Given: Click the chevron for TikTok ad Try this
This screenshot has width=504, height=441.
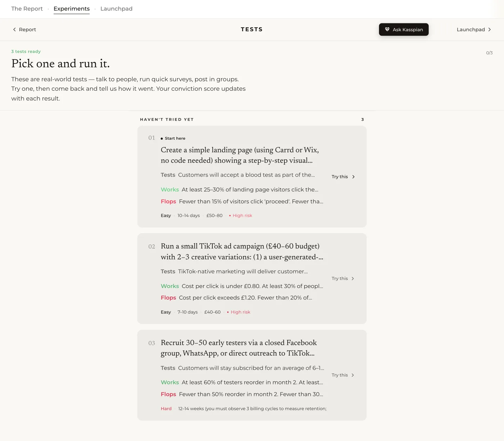Looking at the screenshot, I should click(353, 279).
